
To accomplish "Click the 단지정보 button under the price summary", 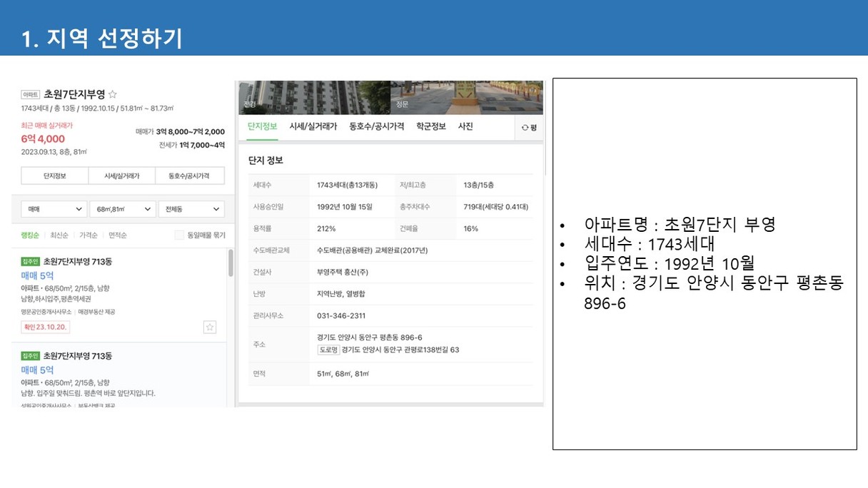I will click(x=54, y=176).
